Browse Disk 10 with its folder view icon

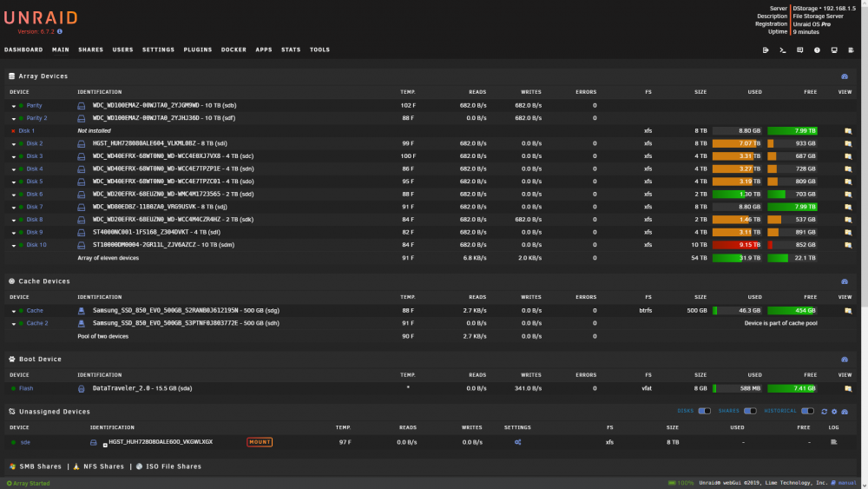pos(848,245)
